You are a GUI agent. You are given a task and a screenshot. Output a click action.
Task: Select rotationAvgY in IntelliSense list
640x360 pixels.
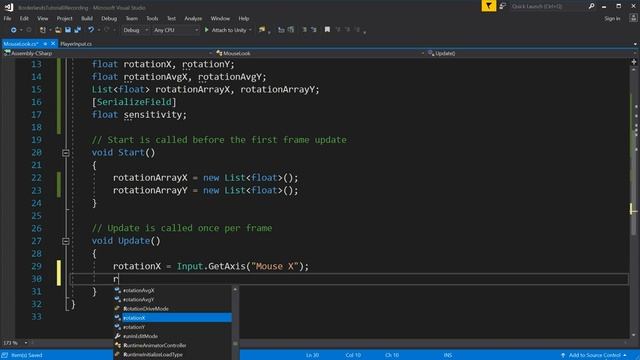click(x=172, y=300)
